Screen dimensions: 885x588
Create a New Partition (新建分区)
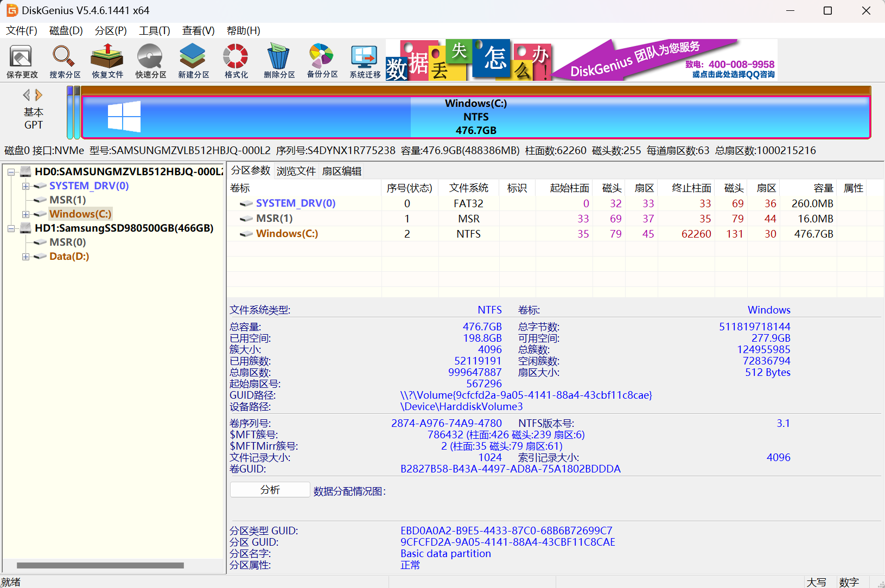pos(193,61)
